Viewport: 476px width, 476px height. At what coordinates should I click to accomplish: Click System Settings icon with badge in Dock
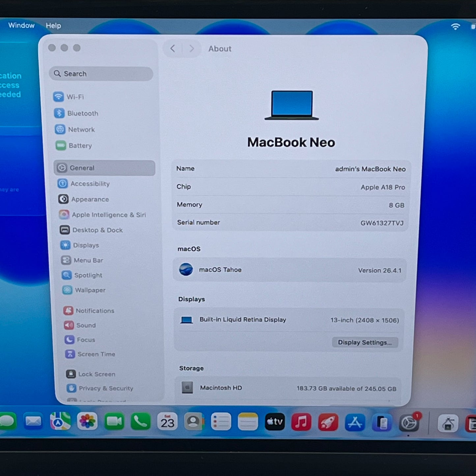click(409, 423)
